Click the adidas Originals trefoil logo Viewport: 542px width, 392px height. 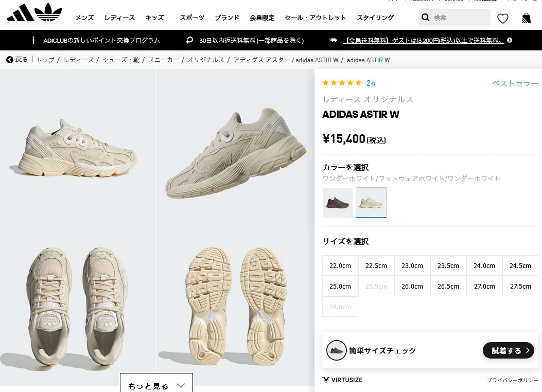coord(48,12)
